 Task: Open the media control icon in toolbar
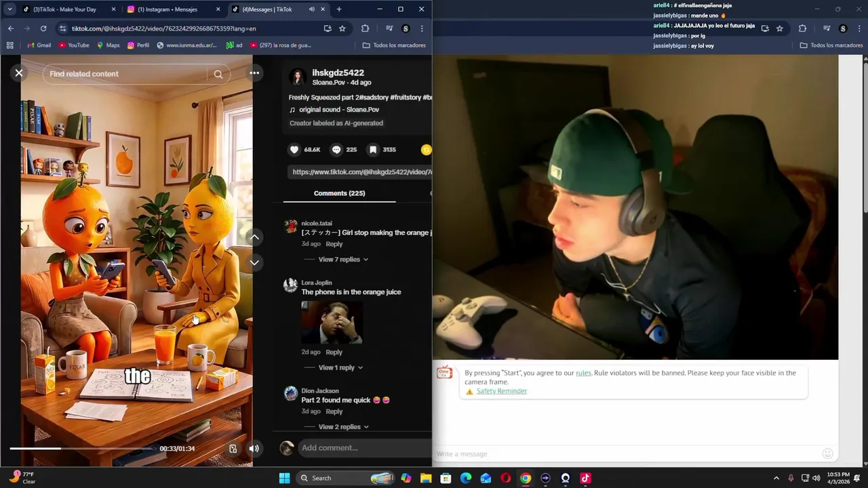click(389, 28)
